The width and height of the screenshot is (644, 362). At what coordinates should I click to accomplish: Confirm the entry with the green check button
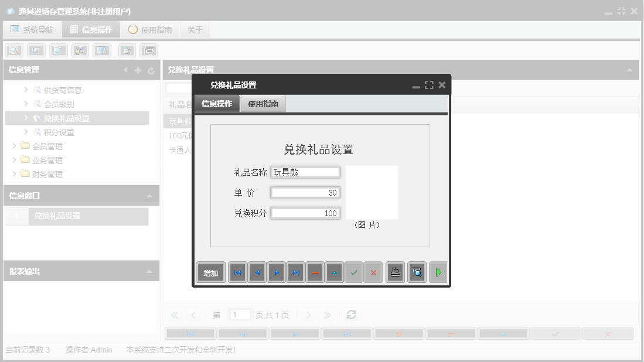coord(354,272)
